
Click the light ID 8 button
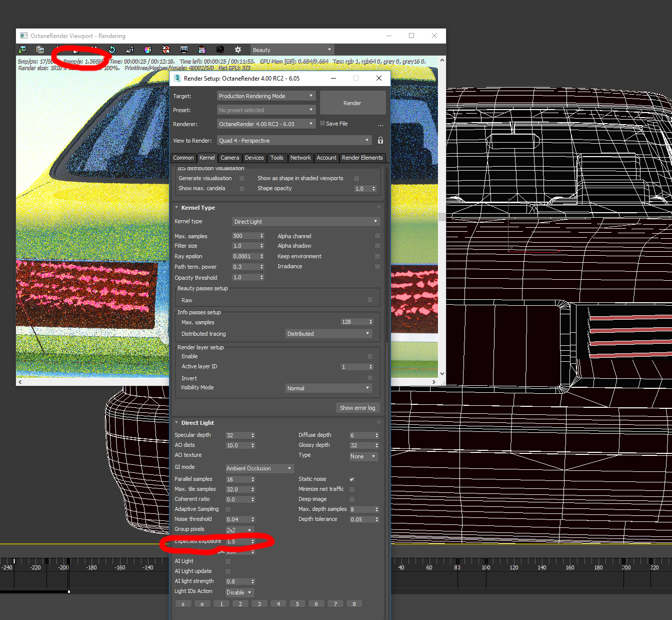[x=354, y=604]
